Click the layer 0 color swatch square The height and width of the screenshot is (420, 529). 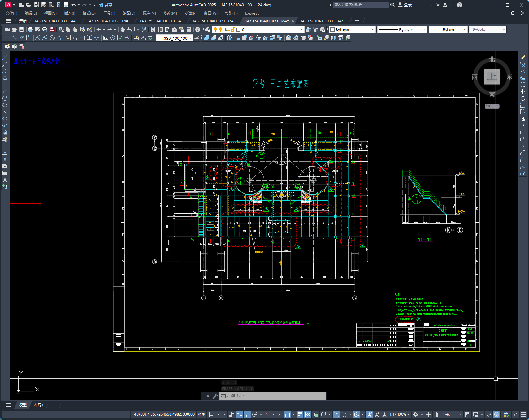(239, 29)
